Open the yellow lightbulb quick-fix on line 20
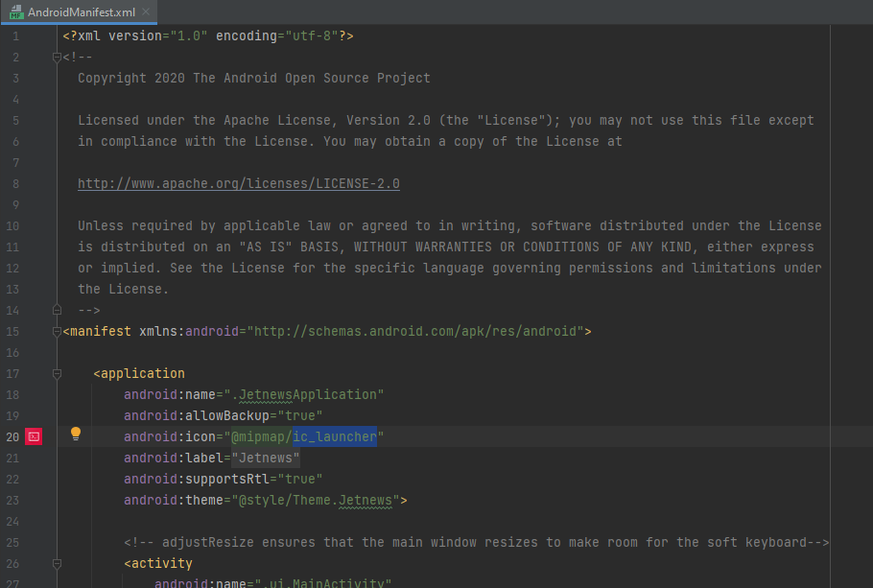 [x=76, y=434]
